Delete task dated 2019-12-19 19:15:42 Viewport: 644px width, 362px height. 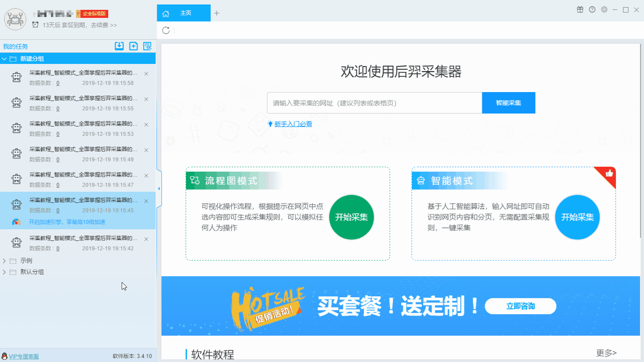(x=146, y=239)
